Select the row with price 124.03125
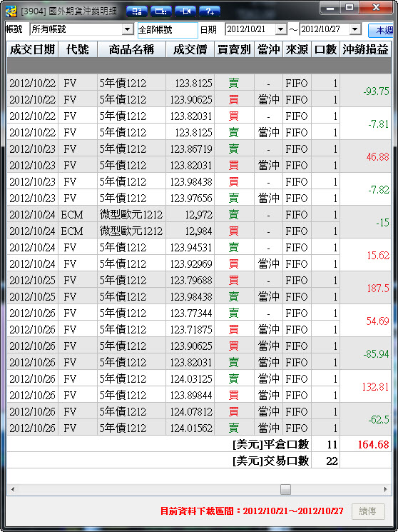The width and height of the screenshot is (398, 532). 173,378
